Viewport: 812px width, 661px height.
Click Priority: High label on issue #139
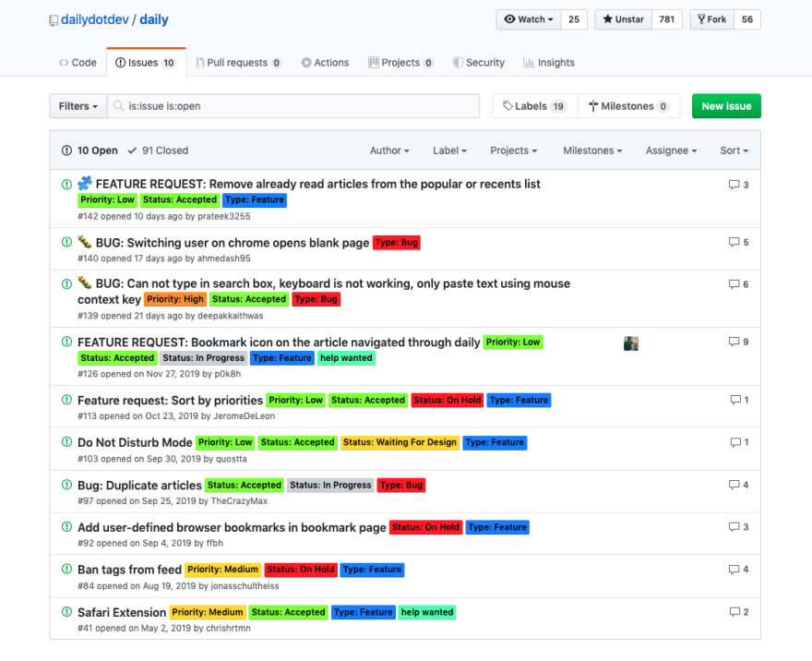tap(175, 299)
